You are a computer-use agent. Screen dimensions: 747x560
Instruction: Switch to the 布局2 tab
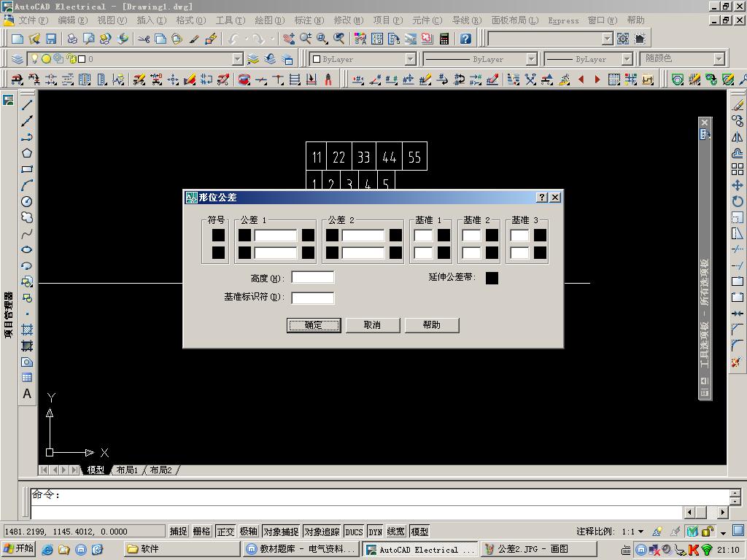coord(161,470)
